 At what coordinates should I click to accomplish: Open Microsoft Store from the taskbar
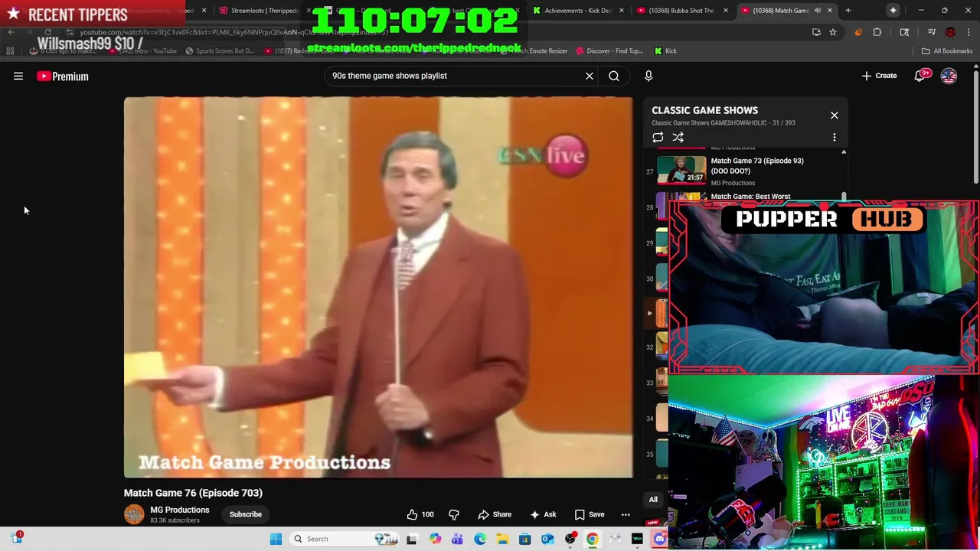pos(524,539)
